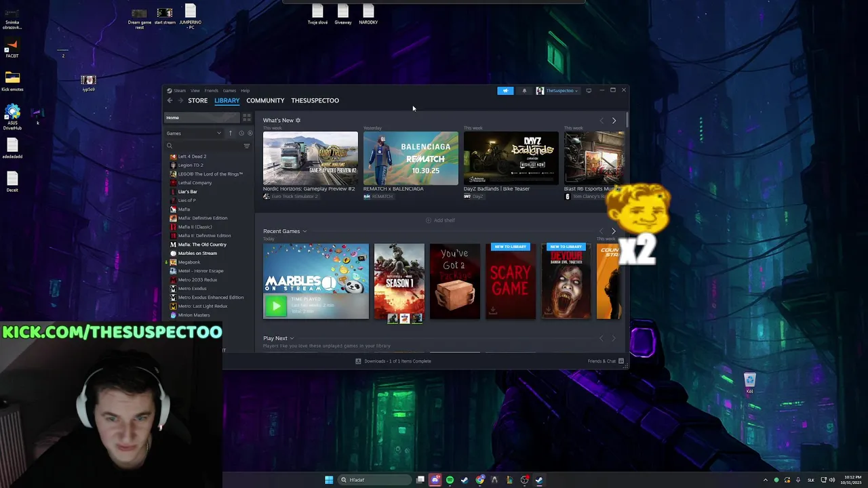The width and height of the screenshot is (868, 488).
Task: Open DEVOUR card in Recent Games
Action: pos(566,281)
